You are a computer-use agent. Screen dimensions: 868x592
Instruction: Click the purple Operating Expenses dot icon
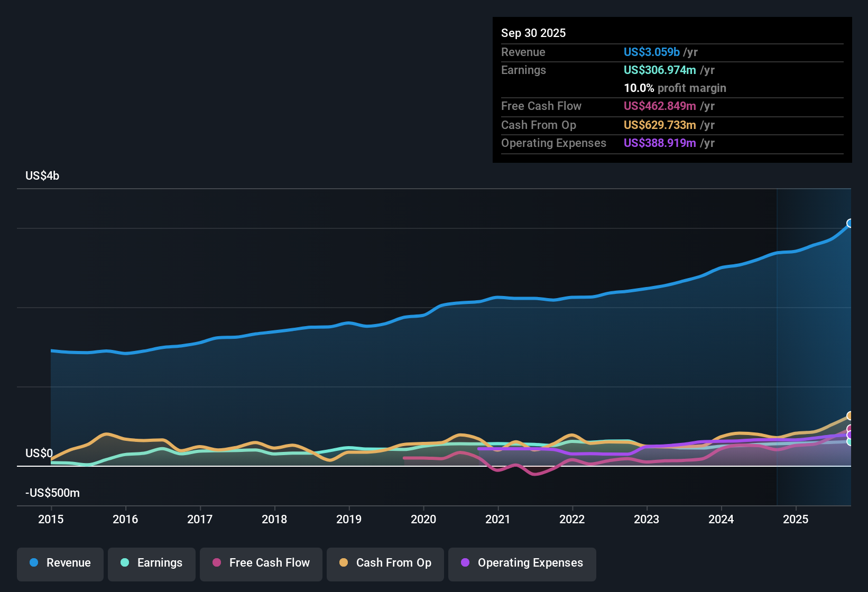coord(464,563)
